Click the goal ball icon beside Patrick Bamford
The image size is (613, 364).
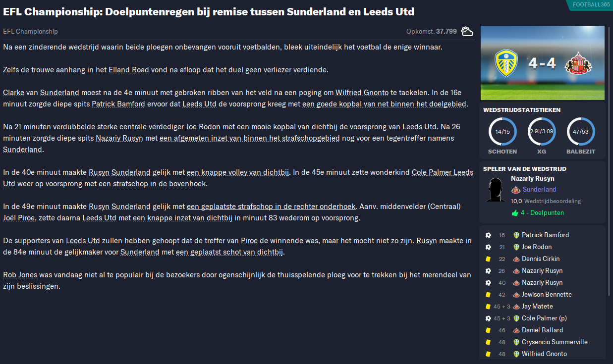[x=488, y=235]
